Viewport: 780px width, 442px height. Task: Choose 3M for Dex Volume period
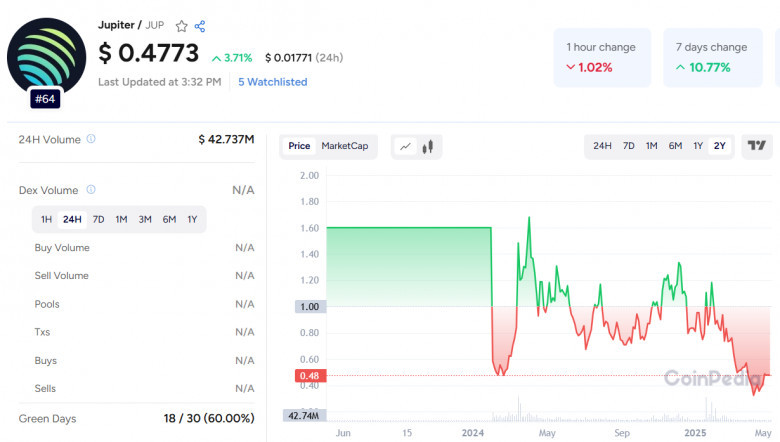tap(145, 219)
